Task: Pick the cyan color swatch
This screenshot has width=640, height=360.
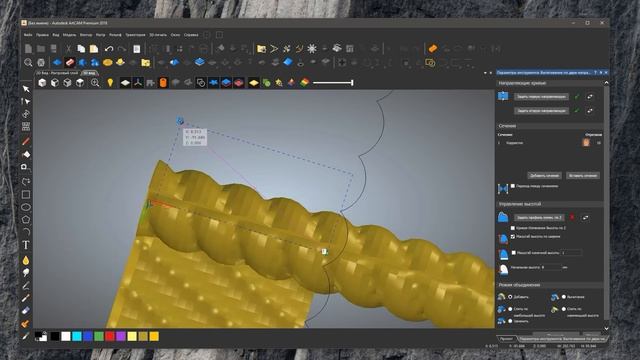Action: (77, 336)
